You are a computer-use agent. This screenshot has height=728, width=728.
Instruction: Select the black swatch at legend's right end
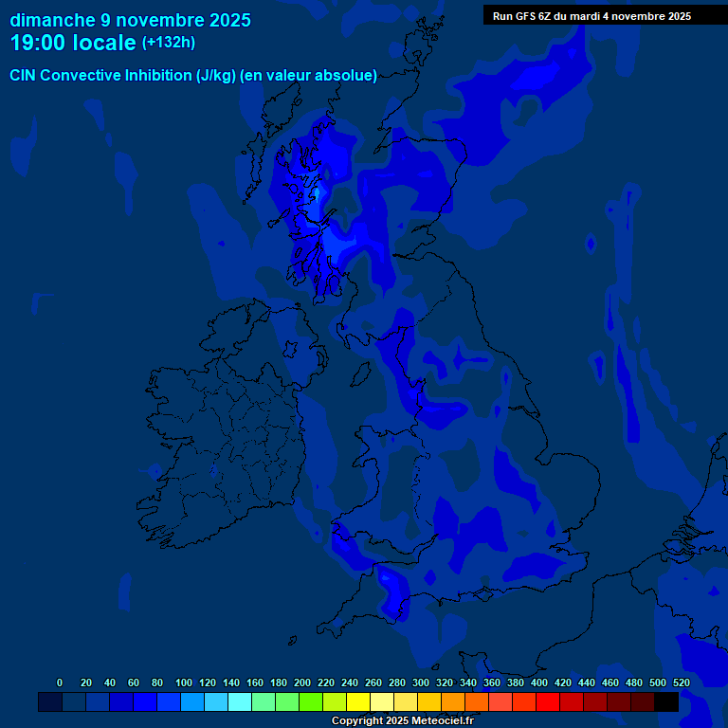click(666, 702)
